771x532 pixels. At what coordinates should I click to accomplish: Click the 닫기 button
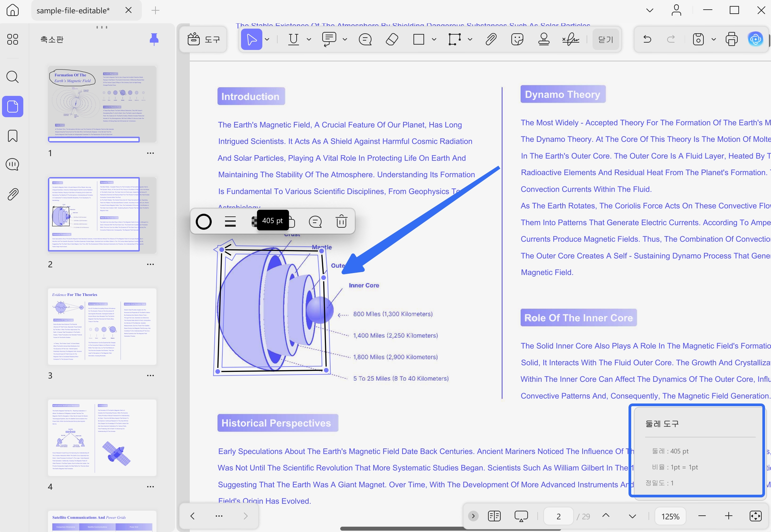pos(606,39)
